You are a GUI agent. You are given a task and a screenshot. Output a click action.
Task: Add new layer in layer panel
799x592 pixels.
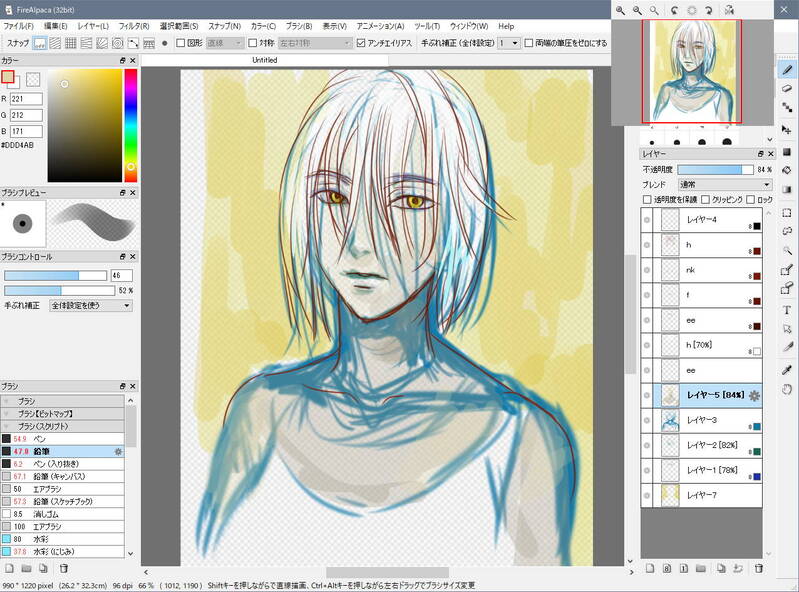click(650, 569)
